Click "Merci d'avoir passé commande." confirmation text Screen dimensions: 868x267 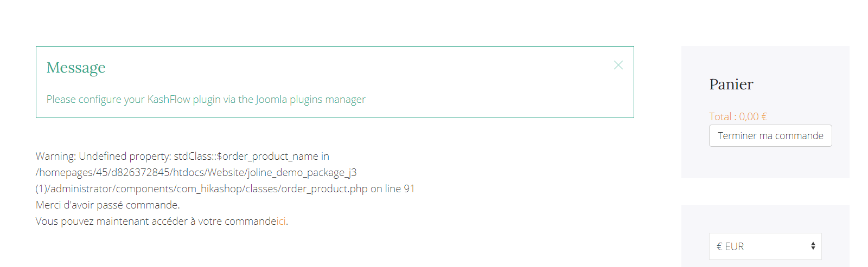pos(107,205)
